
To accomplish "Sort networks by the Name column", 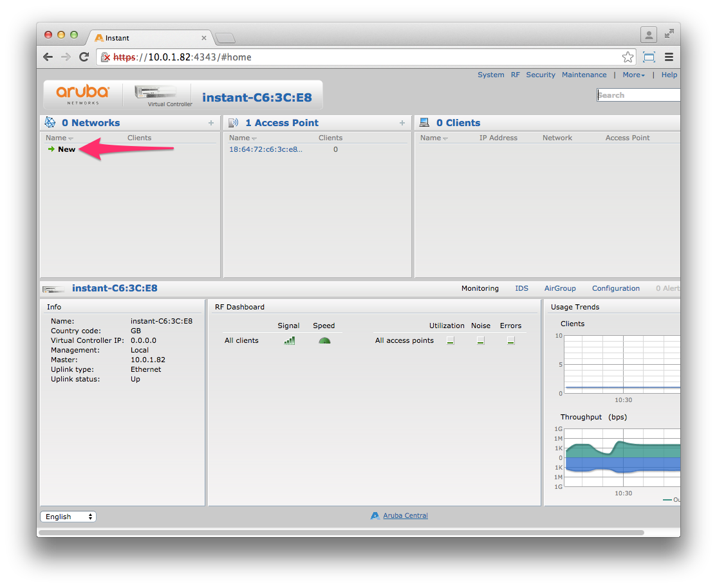I will tap(59, 138).
